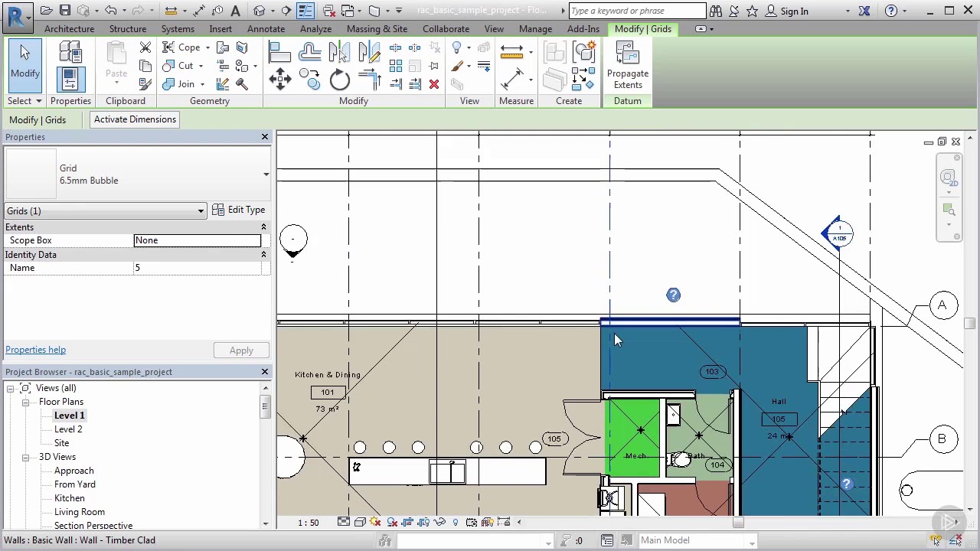The width and height of the screenshot is (980, 551).
Task: Click the Propagate Extents button
Action: point(628,66)
